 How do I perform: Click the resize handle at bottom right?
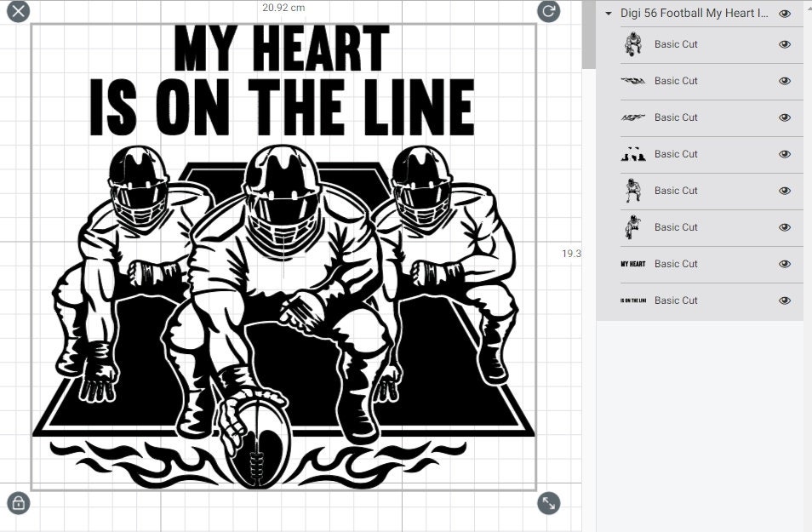tap(547, 503)
